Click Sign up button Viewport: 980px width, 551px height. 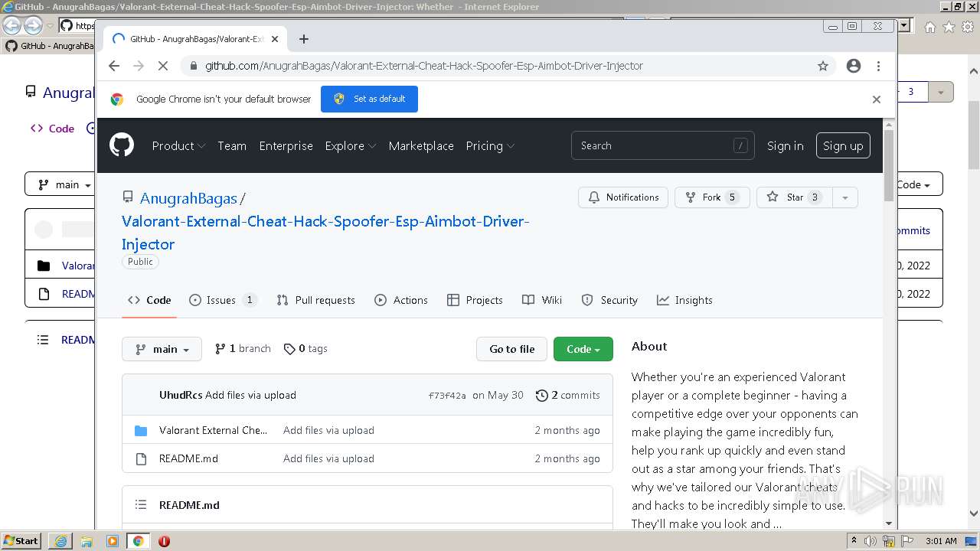pos(843,145)
